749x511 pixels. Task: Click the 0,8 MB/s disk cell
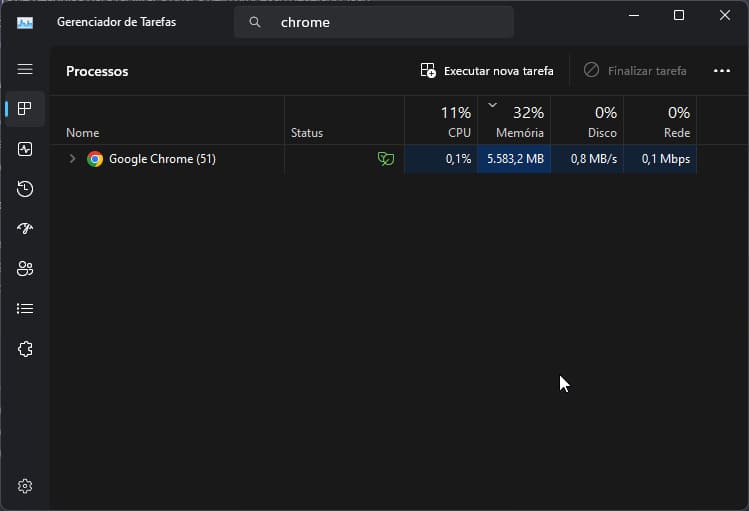coord(587,159)
